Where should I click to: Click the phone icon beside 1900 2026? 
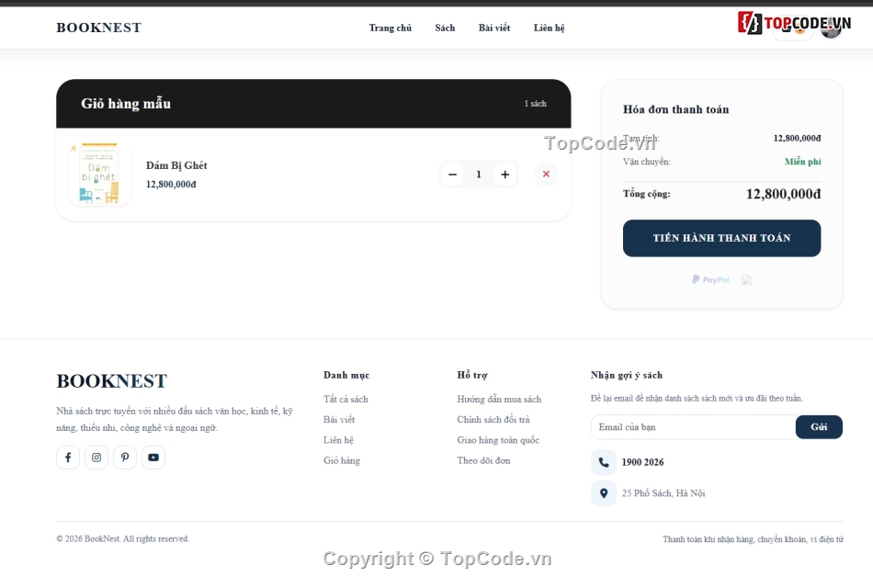pos(604,462)
